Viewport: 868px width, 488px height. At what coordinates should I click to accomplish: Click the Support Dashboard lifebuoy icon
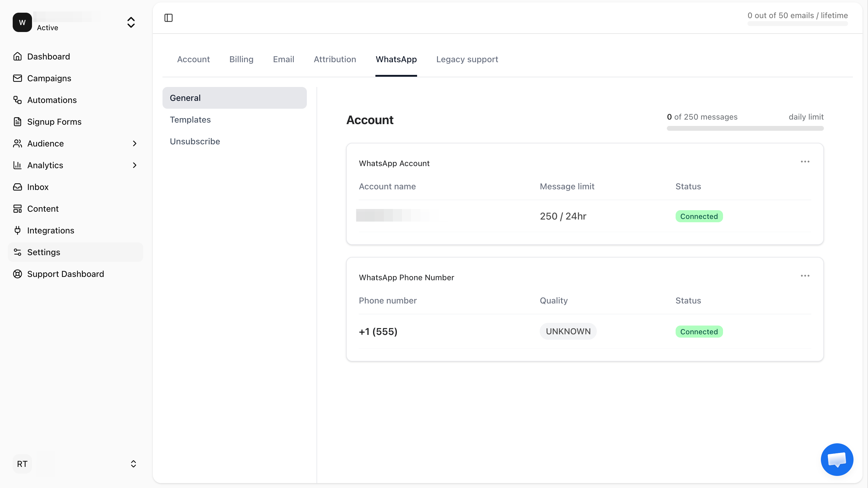click(18, 274)
